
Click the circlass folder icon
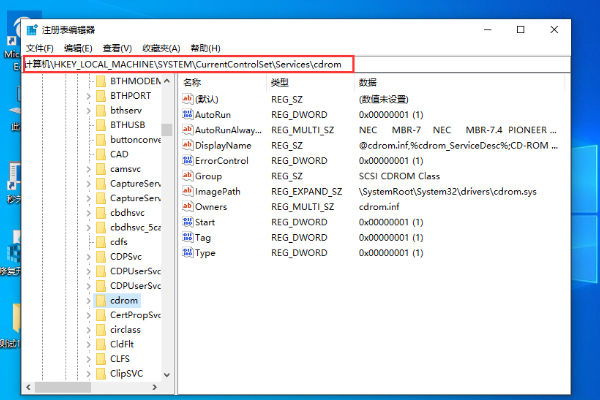(101, 330)
